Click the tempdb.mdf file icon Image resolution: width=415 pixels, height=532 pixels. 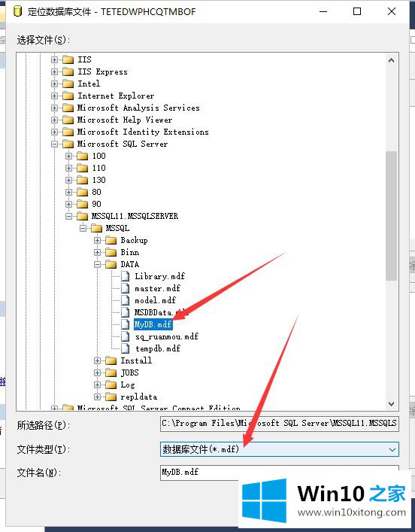coord(126,348)
